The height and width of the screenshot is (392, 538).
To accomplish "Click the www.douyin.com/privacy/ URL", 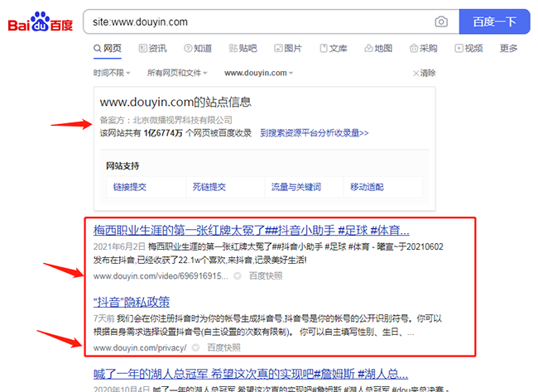I will (140, 348).
